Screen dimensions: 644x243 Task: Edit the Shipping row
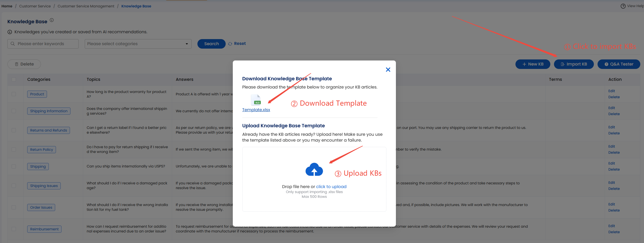pyautogui.click(x=612, y=163)
